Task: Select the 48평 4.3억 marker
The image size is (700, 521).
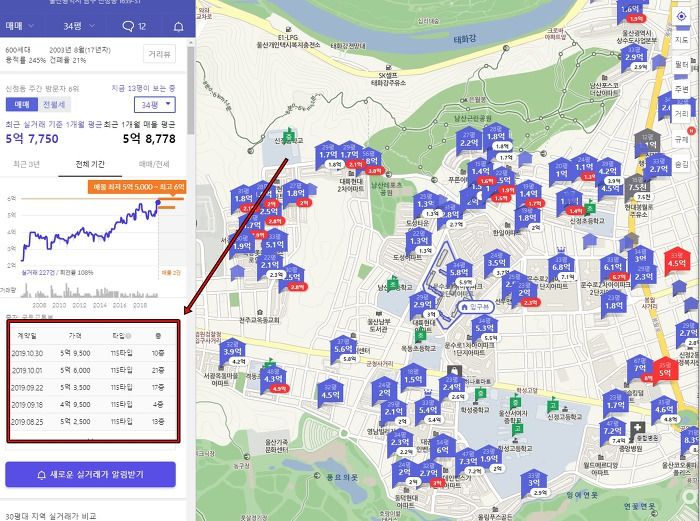Action: pos(273,379)
